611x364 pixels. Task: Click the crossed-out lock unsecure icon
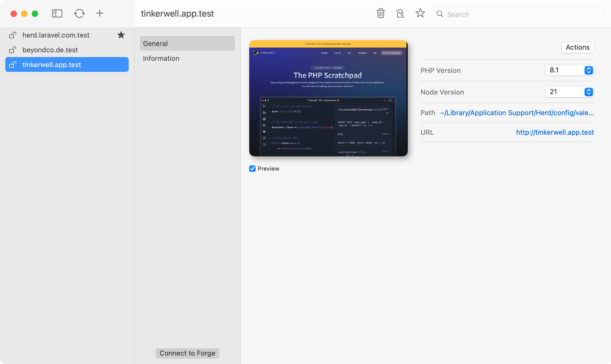pyautogui.click(x=400, y=13)
